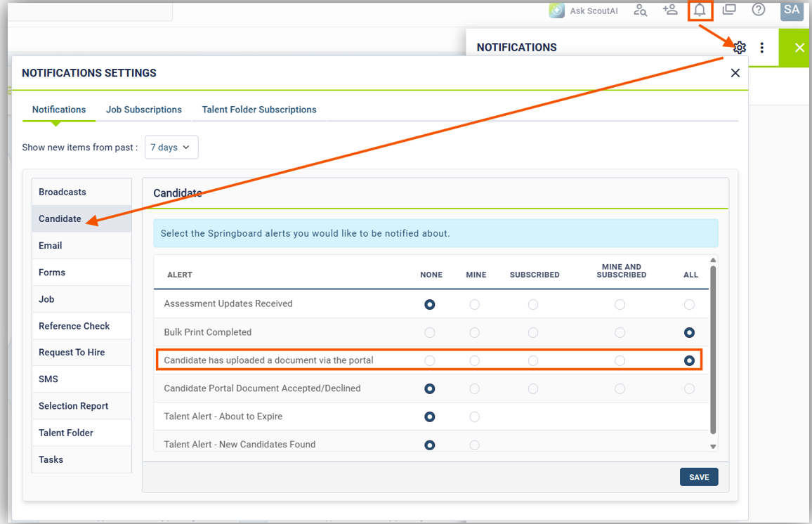This screenshot has height=524, width=812.
Task: Choose All for Candidate Portal Document Accepted/Declined
Action: (x=690, y=389)
